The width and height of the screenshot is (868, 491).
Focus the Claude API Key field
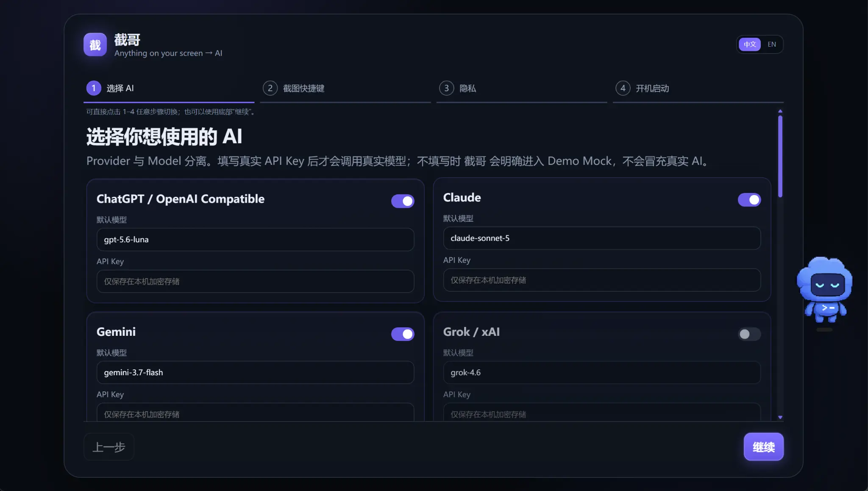point(602,280)
